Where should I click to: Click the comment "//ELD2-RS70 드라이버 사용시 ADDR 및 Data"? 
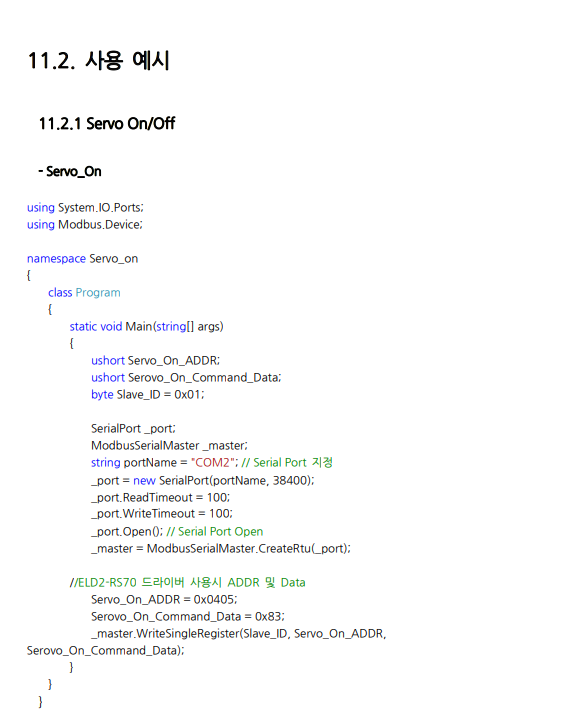pos(188,582)
